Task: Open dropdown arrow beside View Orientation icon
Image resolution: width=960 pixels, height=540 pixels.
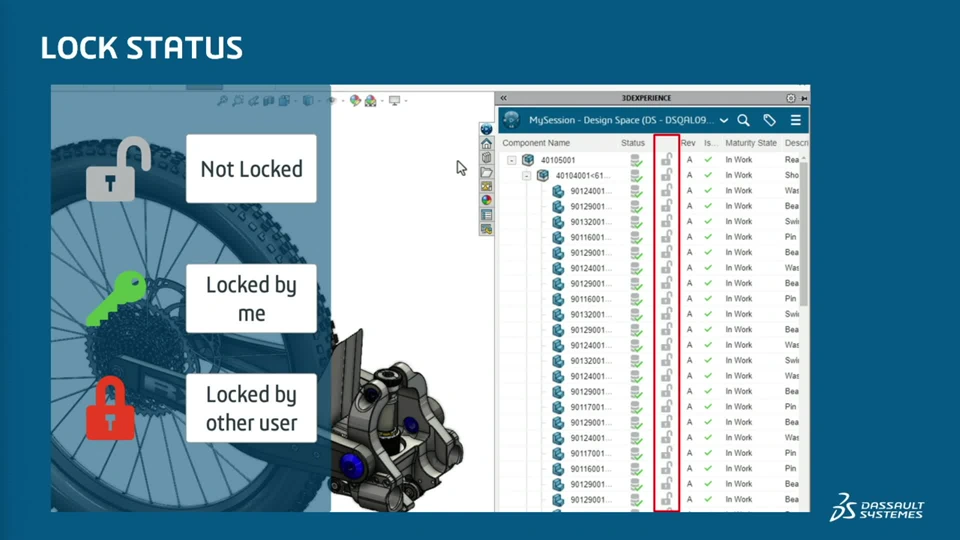Action: [295, 101]
